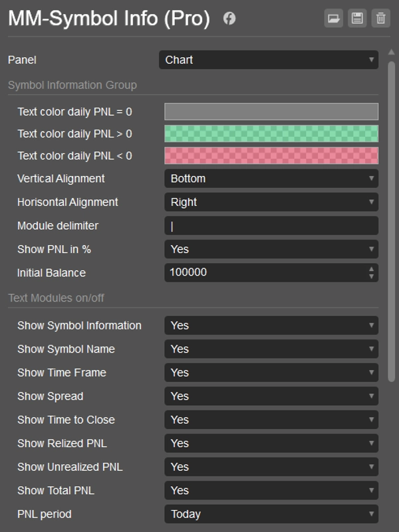This screenshot has height=532, width=399.
Task: Open the indicator info icon
Action: pos(229,18)
